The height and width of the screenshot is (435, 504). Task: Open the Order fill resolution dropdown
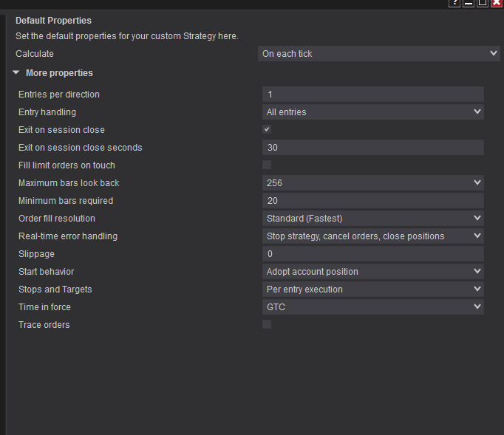(373, 219)
